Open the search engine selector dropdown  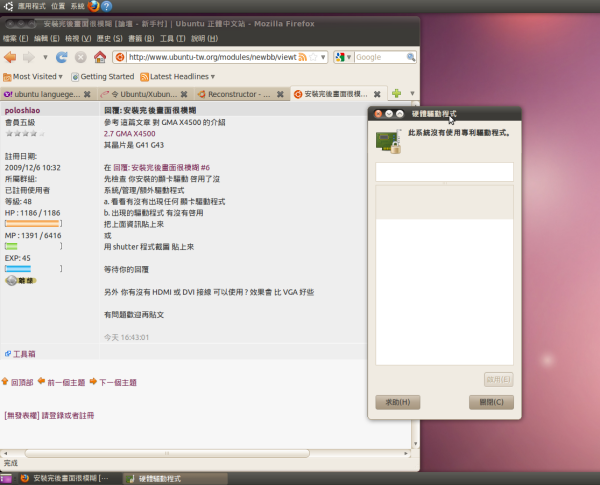(x=343, y=57)
